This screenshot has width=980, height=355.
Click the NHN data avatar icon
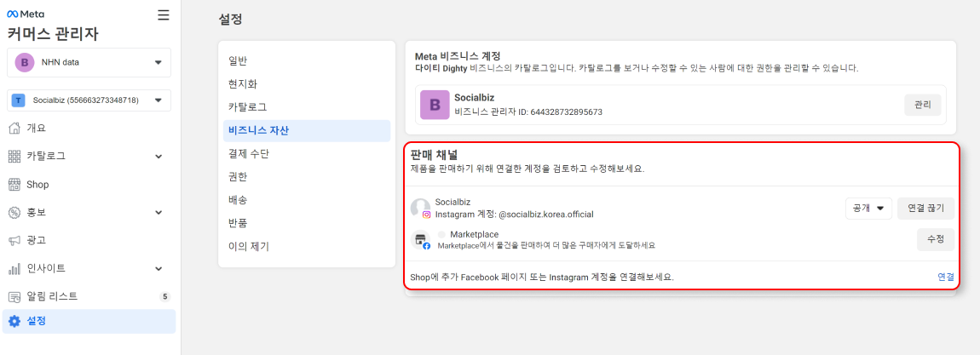(25, 62)
